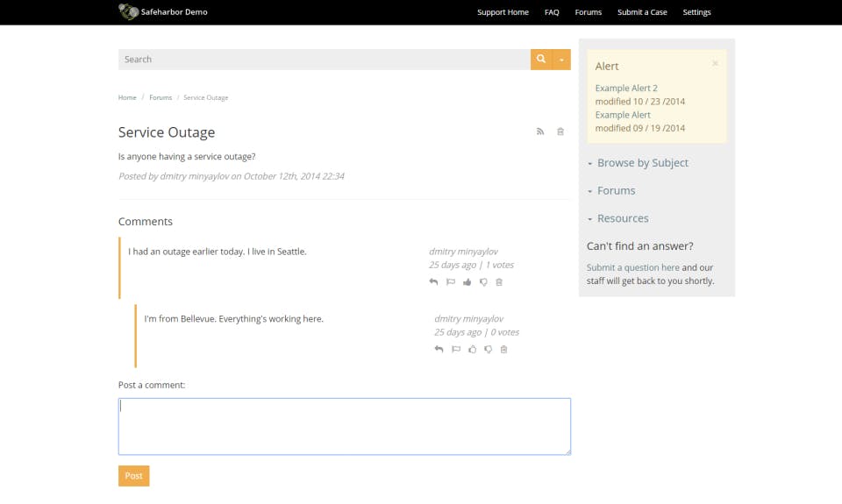Subscribe to the Service Outage RSS feed
The width and height of the screenshot is (842, 504).
click(x=541, y=132)
